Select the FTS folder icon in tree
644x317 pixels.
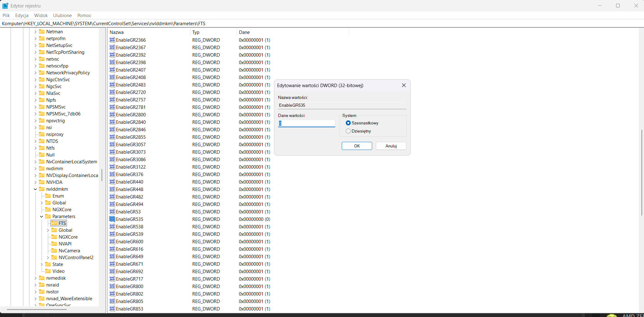click(x=54, y=223)
